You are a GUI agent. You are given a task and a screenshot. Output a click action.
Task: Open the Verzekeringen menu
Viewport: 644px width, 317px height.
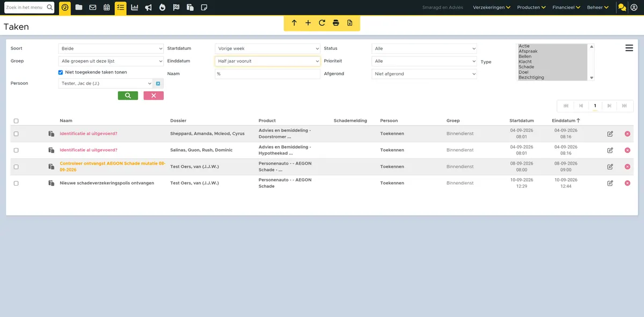(x=492, y=8)
